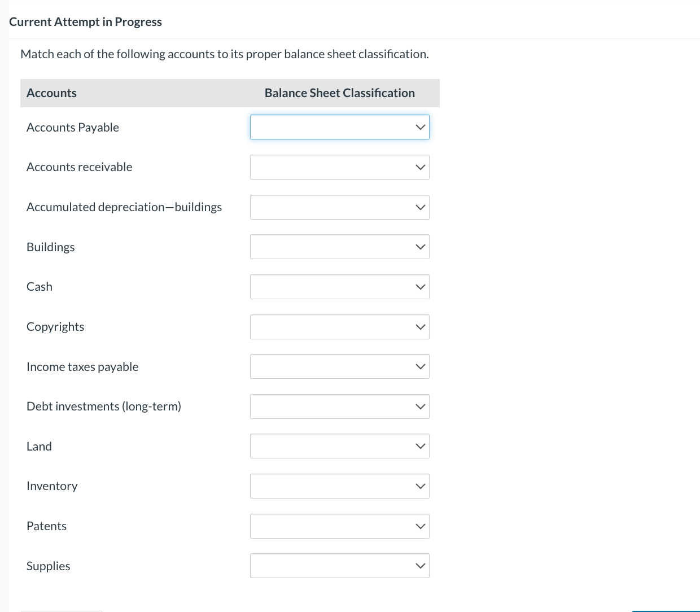Click the Debt investments (long-term) label
700x612 pixels.
pyautogui.click(x=104, y=406)
